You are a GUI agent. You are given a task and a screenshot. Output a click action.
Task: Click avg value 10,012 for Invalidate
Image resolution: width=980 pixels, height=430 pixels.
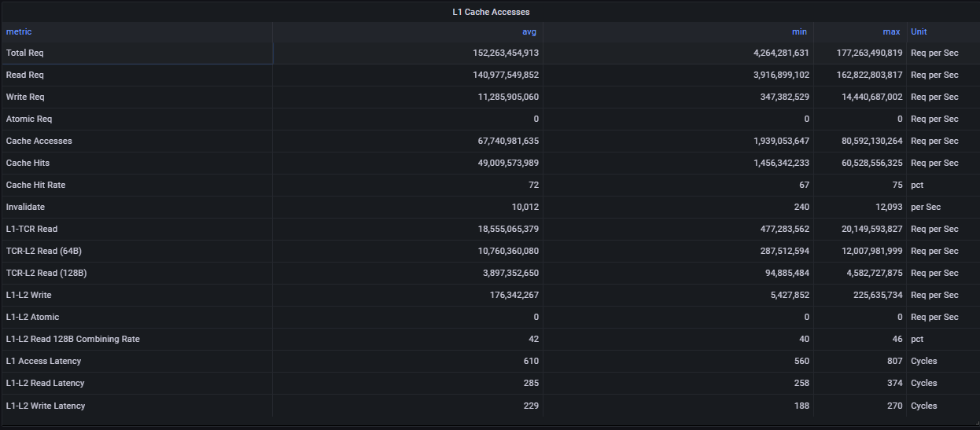tap(525, 207)
